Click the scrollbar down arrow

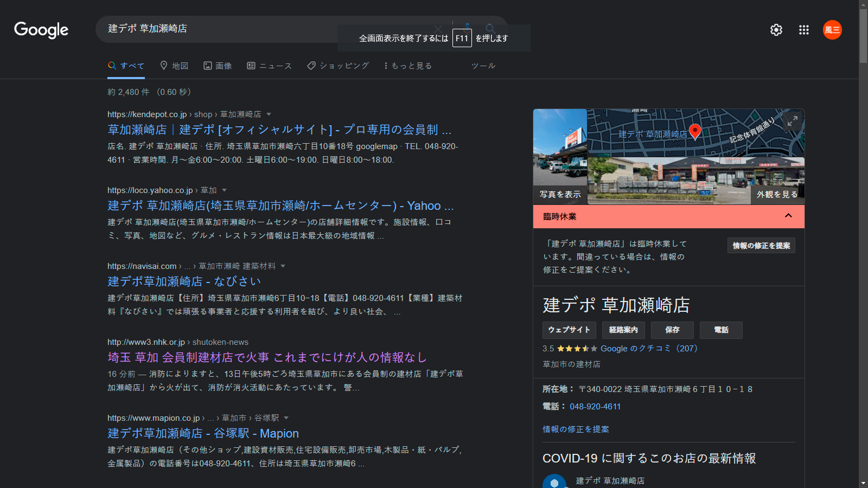click(x=863, y=483)
